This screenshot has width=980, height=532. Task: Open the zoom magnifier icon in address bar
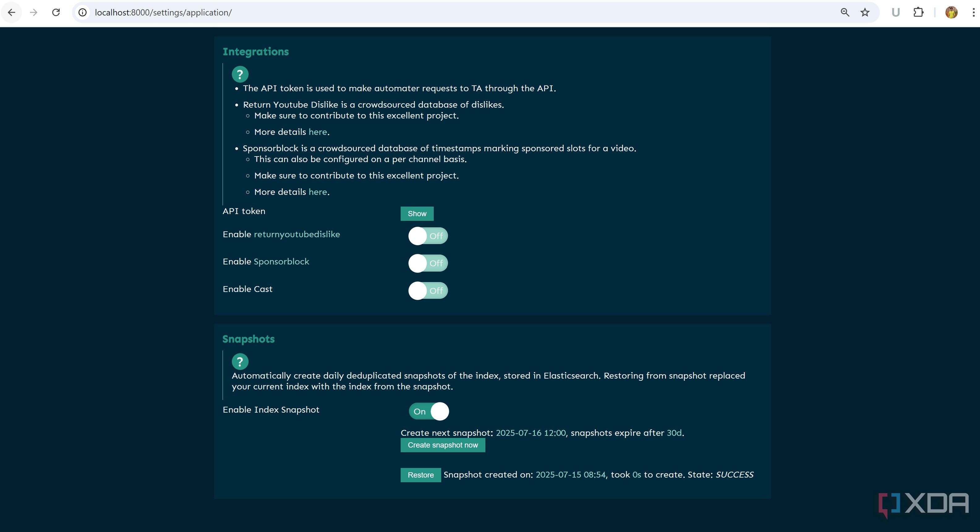(x=845, y=13)
